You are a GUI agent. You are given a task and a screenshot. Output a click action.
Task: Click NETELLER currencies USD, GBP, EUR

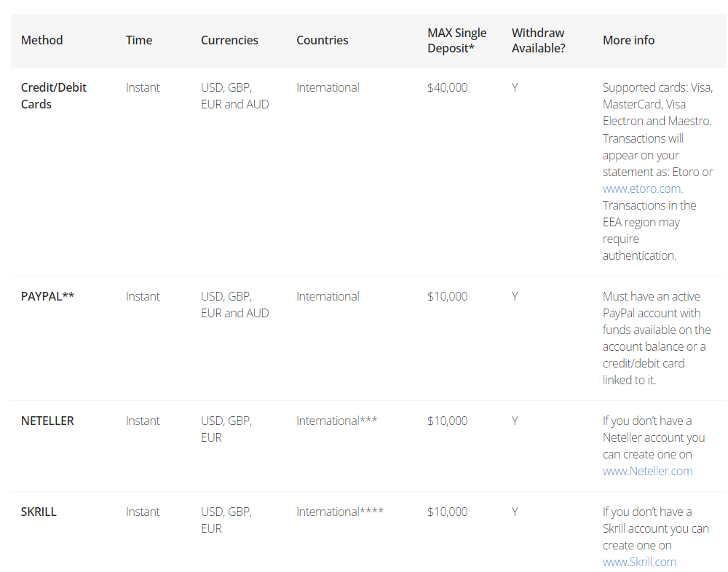tap(226, 429)
